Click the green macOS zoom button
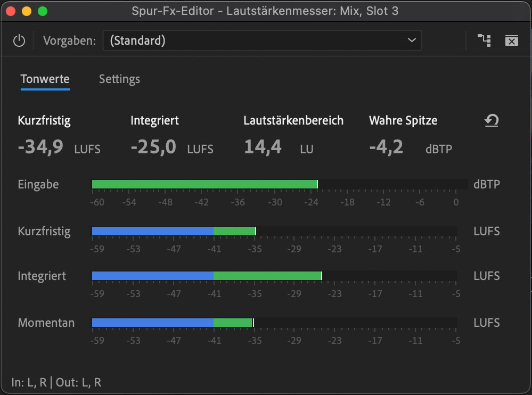This screenshot has height=395, width=532. (42, 10)
